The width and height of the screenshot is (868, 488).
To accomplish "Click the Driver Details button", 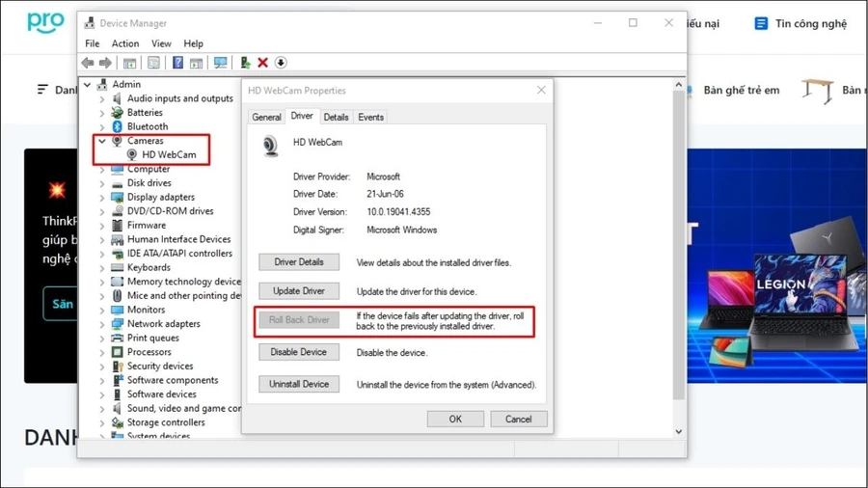I will click(299, 262).
